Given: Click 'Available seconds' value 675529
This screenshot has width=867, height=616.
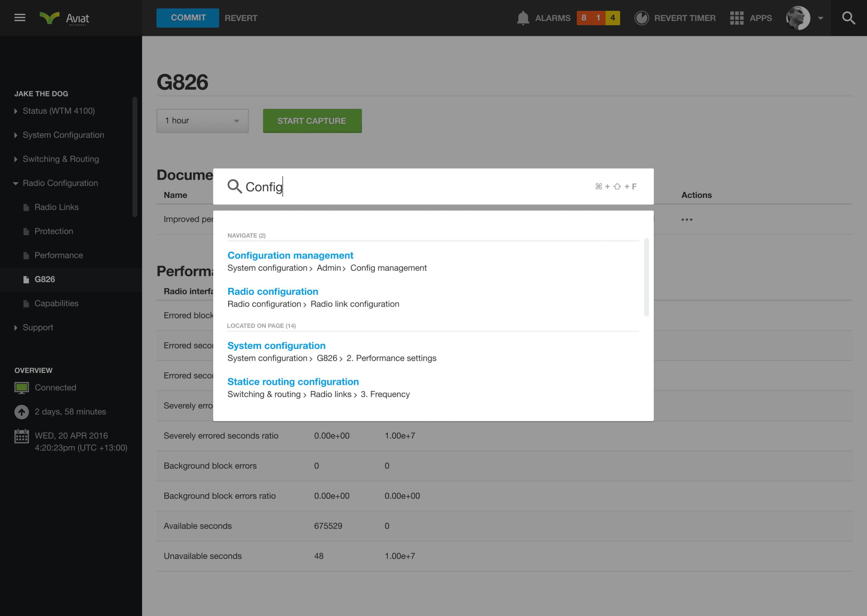Looking at the screenshot, I should pos(328,526).
